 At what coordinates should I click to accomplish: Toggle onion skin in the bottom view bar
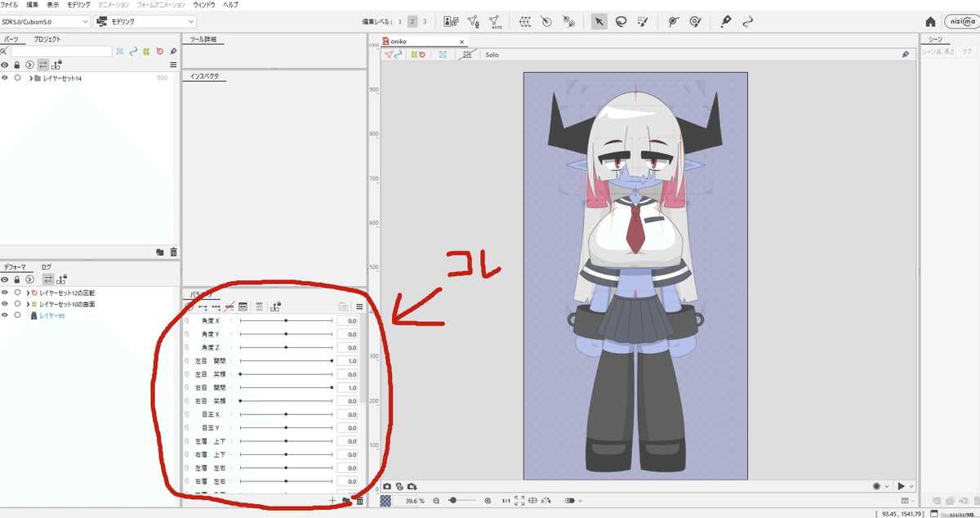click(569, 501)
